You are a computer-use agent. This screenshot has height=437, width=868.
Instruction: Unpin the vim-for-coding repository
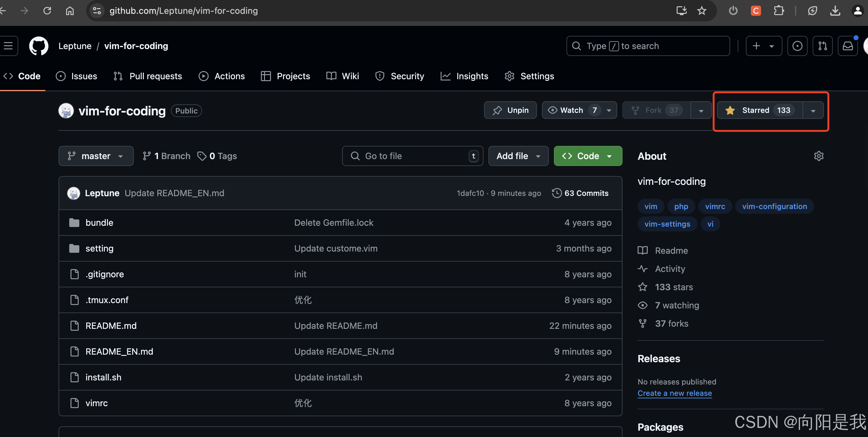pyautogui.click(x=510, y=110)
